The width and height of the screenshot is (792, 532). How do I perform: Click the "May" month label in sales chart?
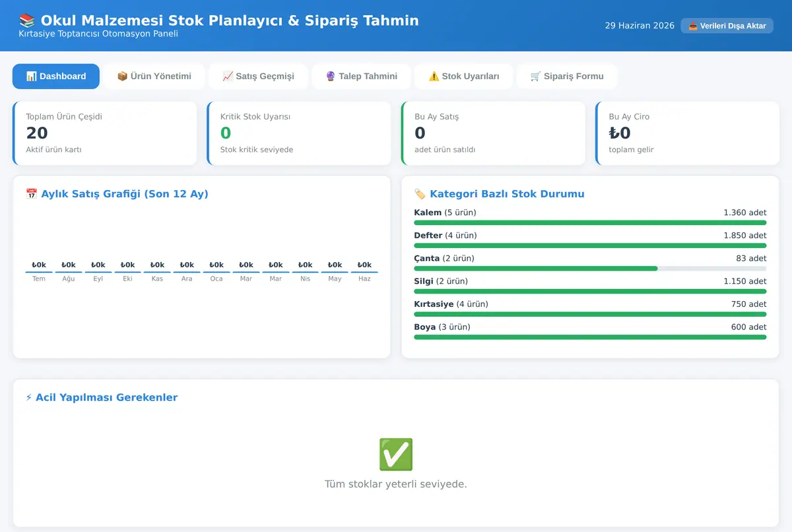pyautogui.click(x=335, y=279)
